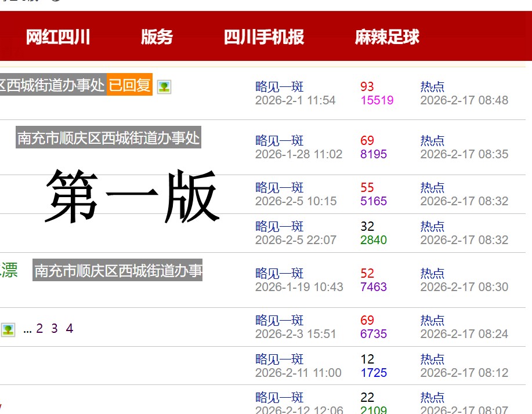Go to 版务 in the navigation bar

(x=157, y=37)
